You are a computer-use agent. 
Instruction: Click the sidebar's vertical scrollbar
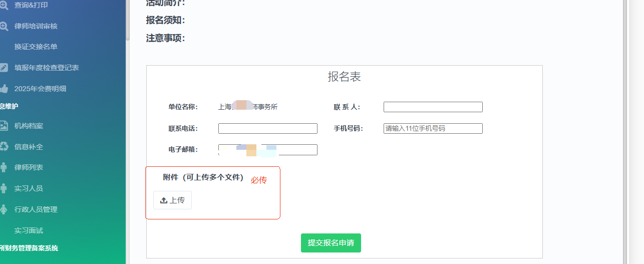(128, 20)
